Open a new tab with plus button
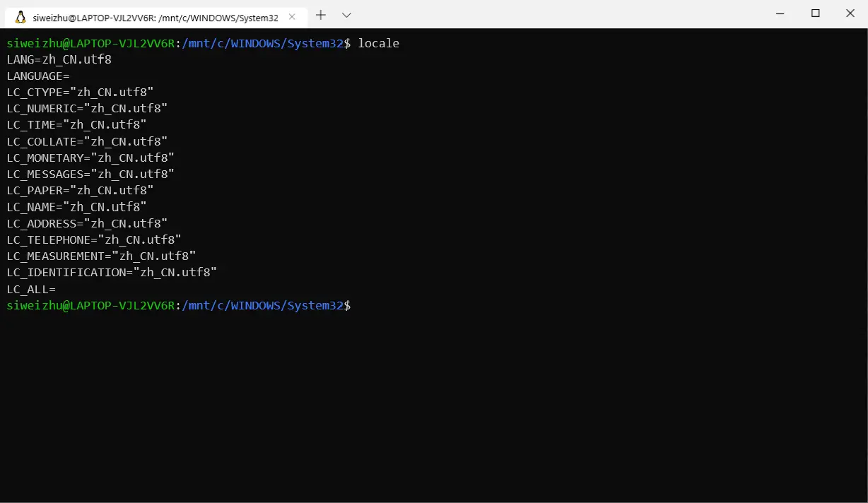This screenshot has height=503, width=868. 320,15
